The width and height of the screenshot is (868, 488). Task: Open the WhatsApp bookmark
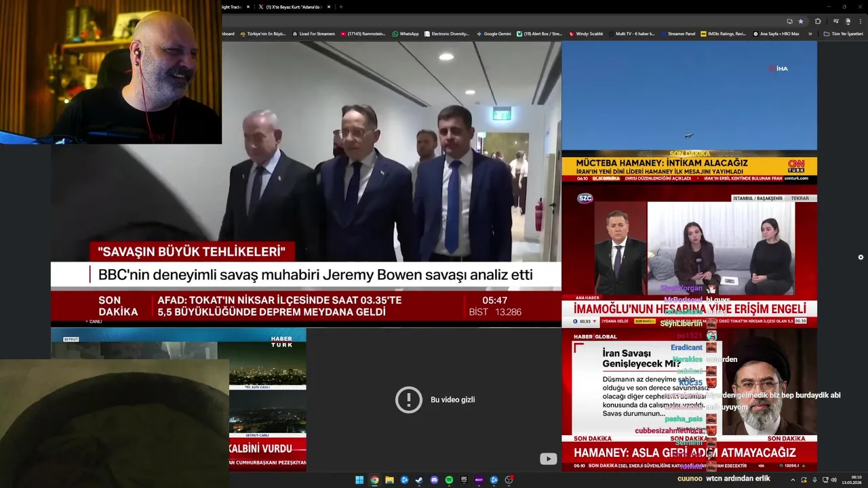click(x=406, y=33)
